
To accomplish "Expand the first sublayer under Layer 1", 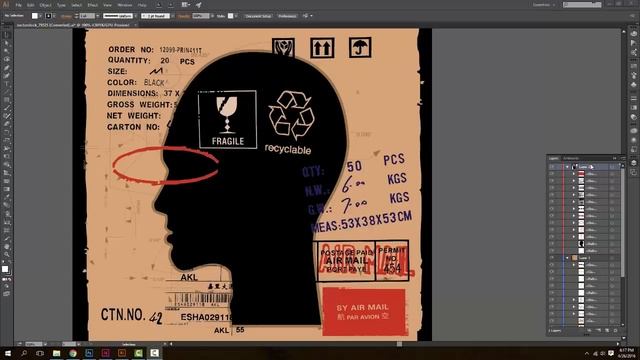I will point(573,264).
